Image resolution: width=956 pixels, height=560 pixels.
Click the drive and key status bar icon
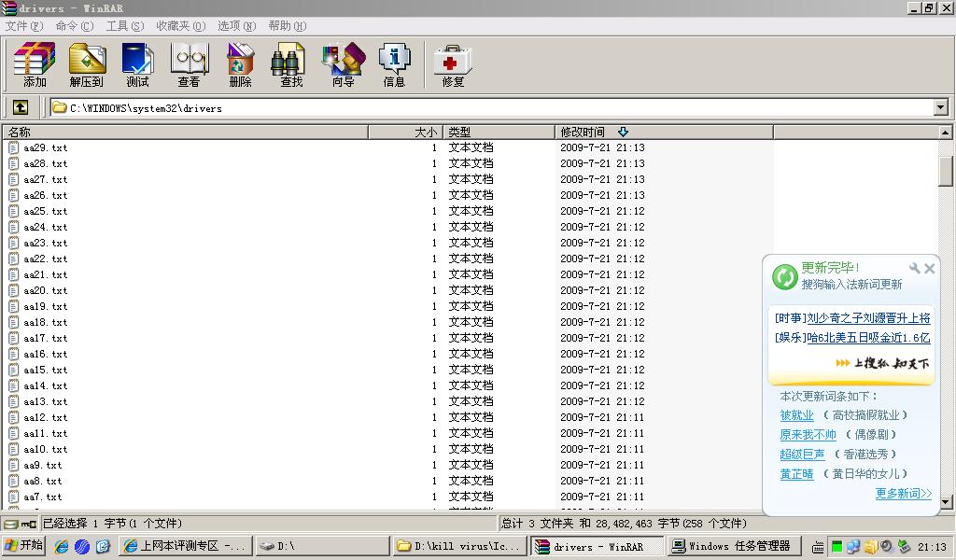pyautogui.click(x=21, y=524)
